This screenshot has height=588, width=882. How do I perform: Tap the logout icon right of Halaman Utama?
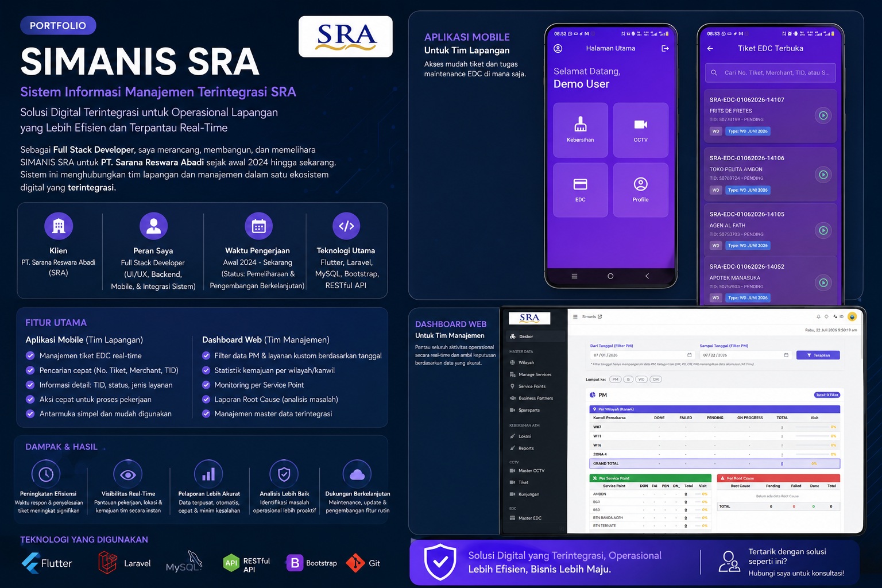665,48
